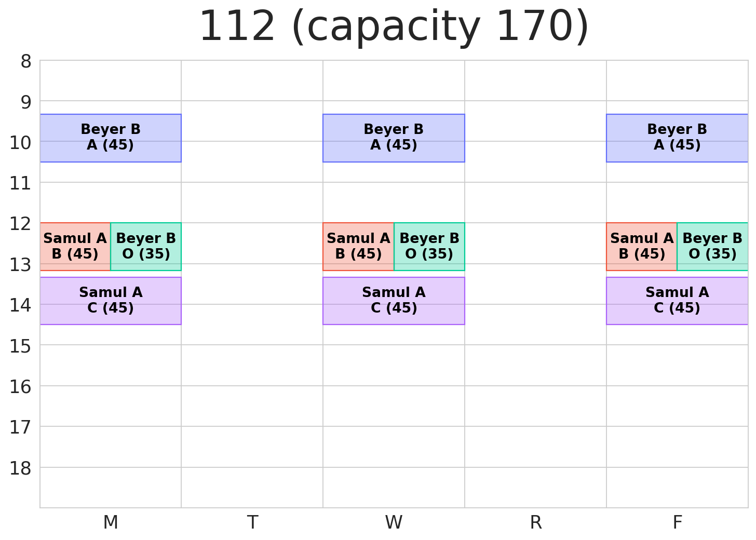Click the 18 hour label
This screenshot has width=756, height=540.
coord(21,468)
